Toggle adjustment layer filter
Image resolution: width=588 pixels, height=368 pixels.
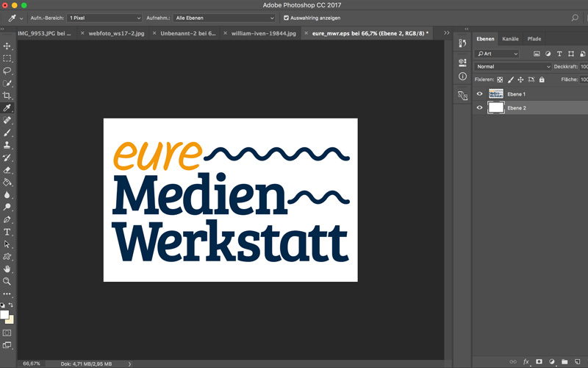(x=548, y=54)
